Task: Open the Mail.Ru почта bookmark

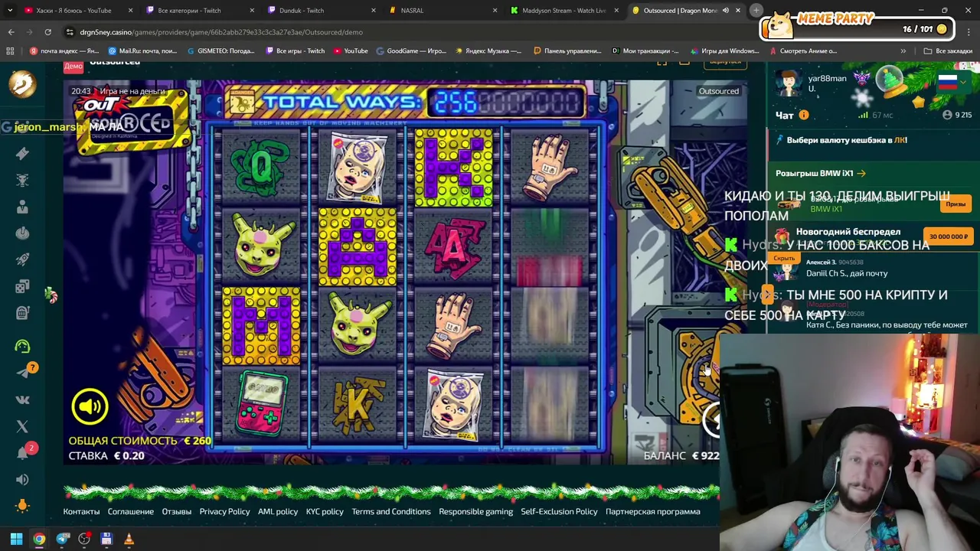Action: point(143,51)
